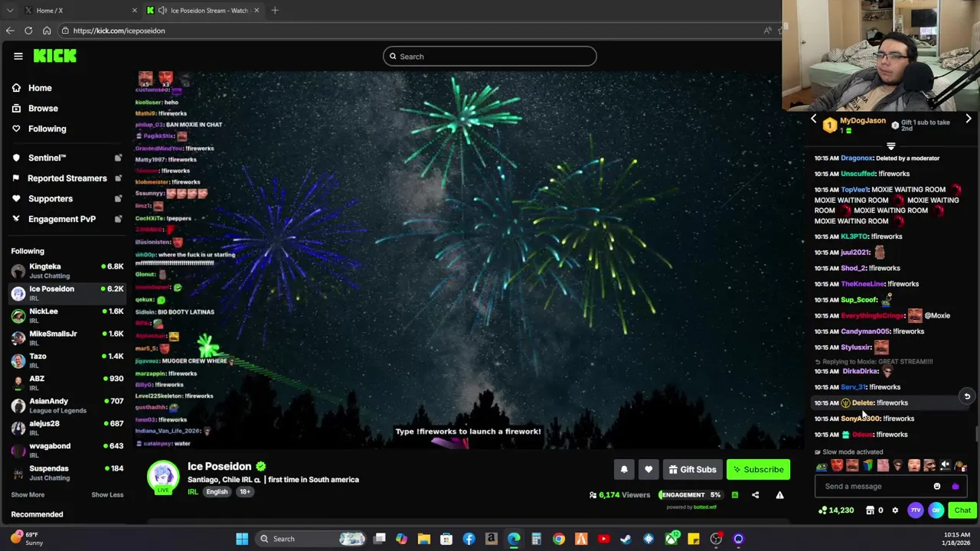Select the Pepe frog quick emote

822,466
